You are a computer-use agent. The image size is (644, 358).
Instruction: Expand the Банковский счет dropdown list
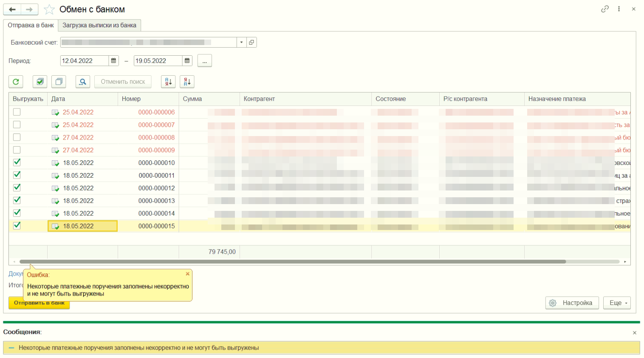point(241,43)
